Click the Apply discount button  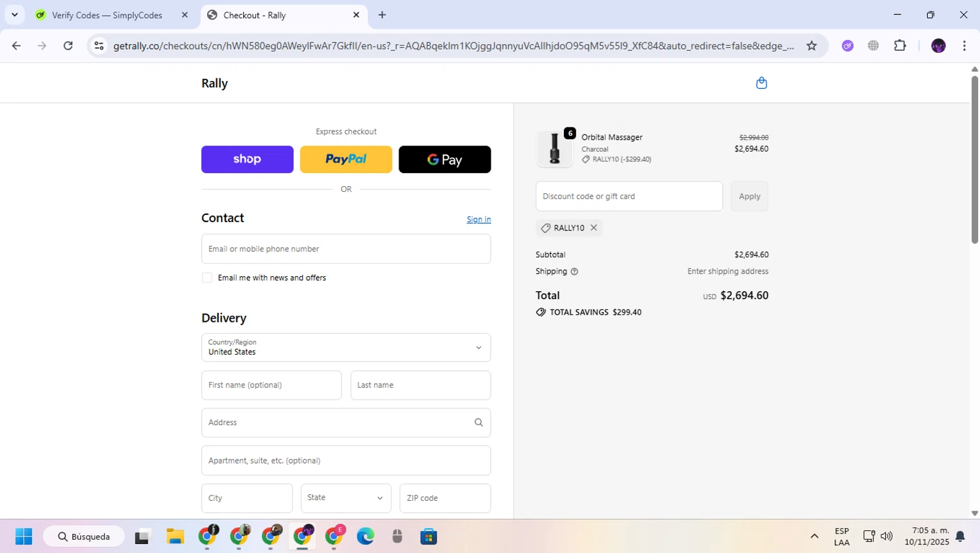pyautogui.click(x=749, y=197)
